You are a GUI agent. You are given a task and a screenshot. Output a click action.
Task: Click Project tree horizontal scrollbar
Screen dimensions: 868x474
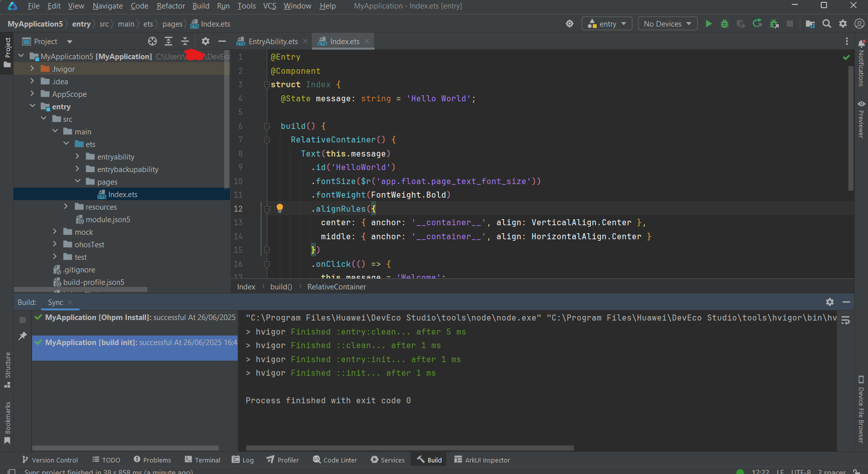coord(81,289)
